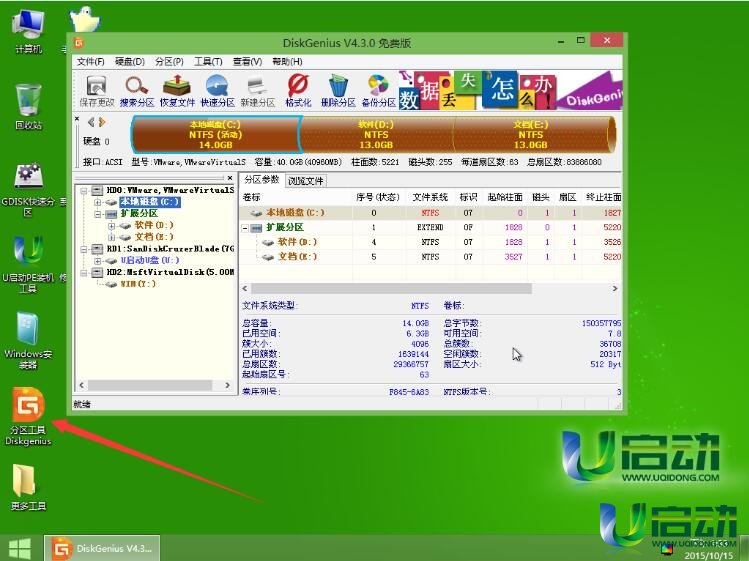Expand Local Disk (C:) tree node

coord(97,202)
